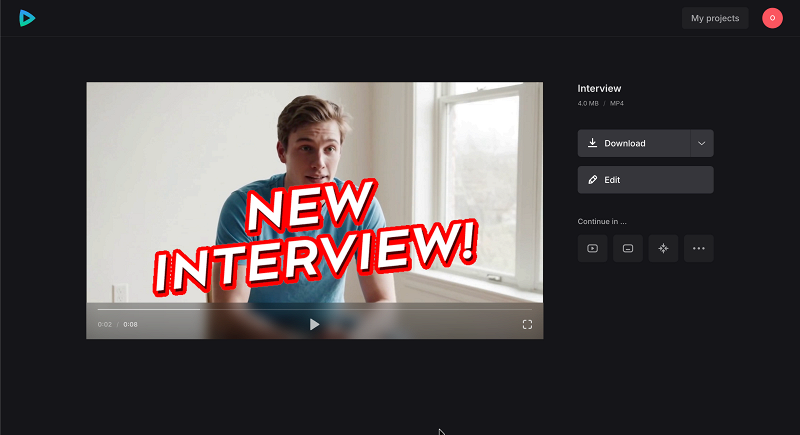Viewport: 800px width, 435px height.
Task: Click the 4.0 MB file size label
Action: click(588, 104)
